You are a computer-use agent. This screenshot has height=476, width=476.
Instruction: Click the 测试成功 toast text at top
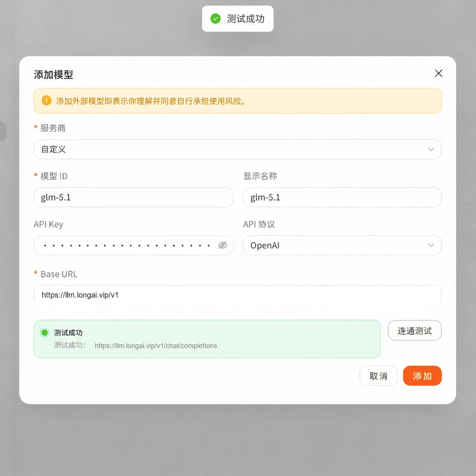(246, 19)
